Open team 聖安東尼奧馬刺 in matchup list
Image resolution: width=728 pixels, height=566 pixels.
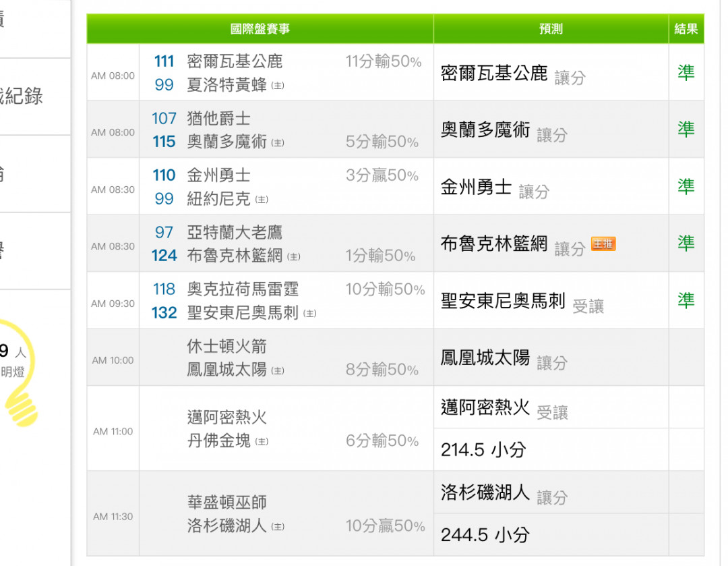[x=243, y=313]
